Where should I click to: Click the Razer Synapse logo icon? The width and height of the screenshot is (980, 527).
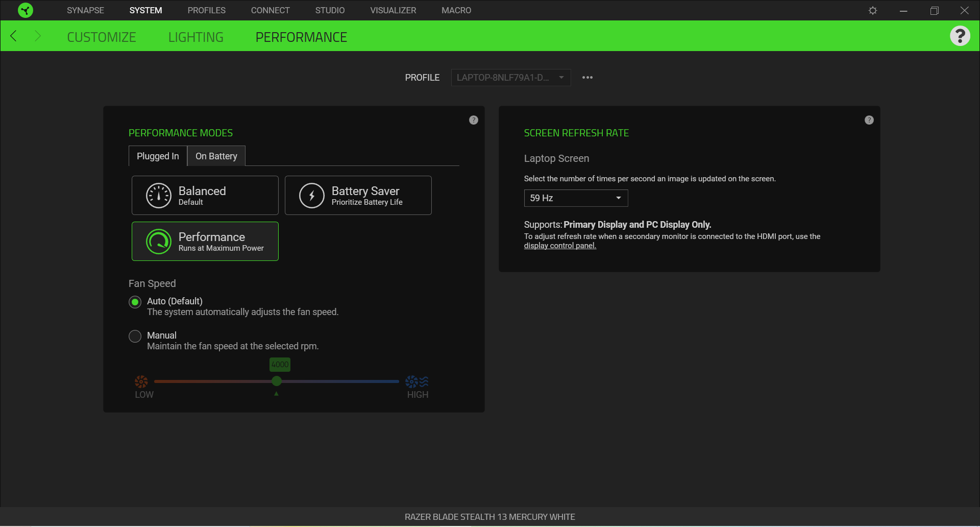(25, 10)
